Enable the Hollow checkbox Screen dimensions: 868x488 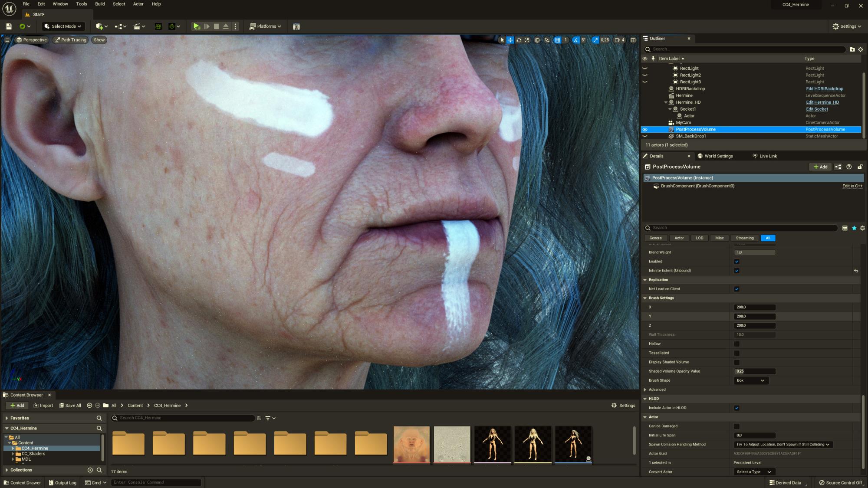736,344
